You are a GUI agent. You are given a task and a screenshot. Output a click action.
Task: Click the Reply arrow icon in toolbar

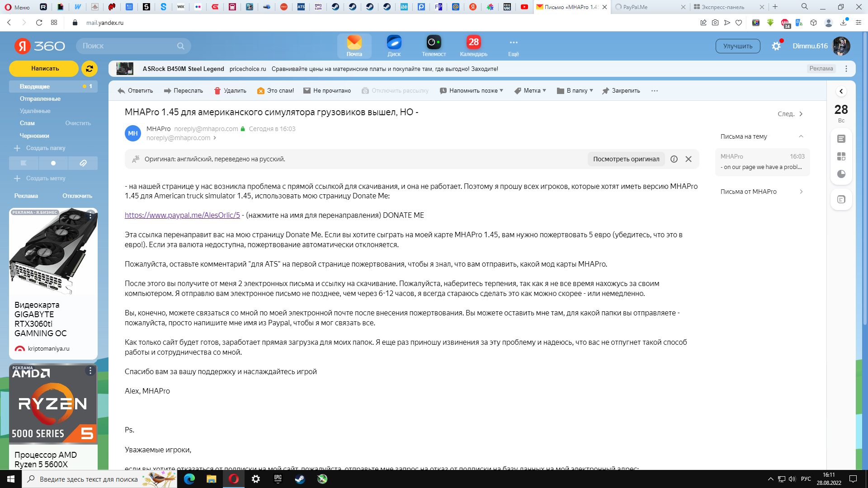point(121,91)
